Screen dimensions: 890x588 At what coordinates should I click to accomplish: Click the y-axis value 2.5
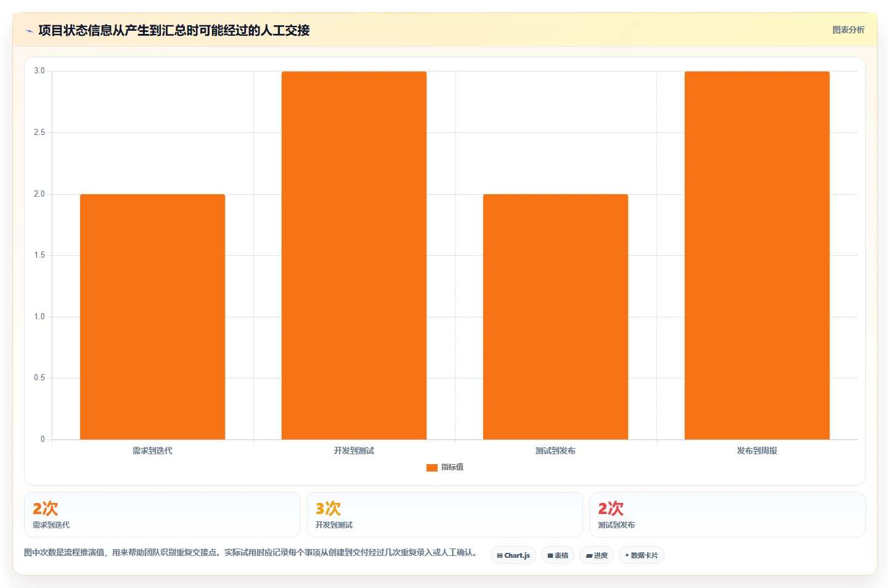tap(39, 133)
